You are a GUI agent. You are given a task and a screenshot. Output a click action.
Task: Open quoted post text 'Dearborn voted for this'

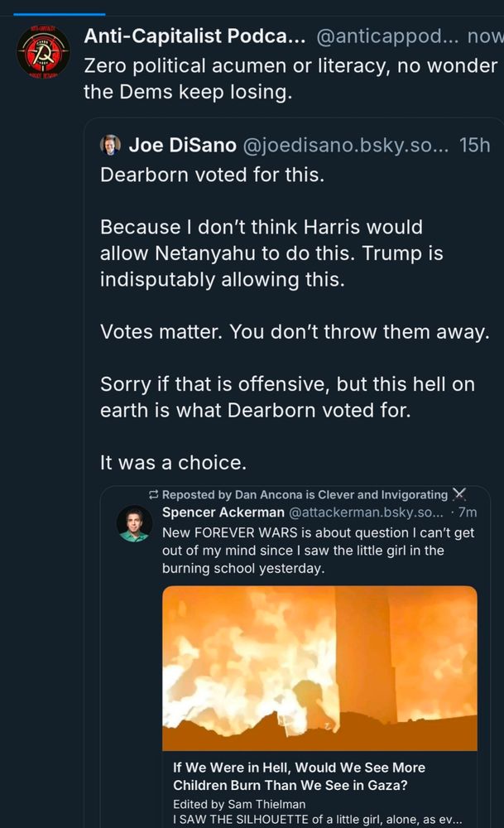tap(212, 175)
